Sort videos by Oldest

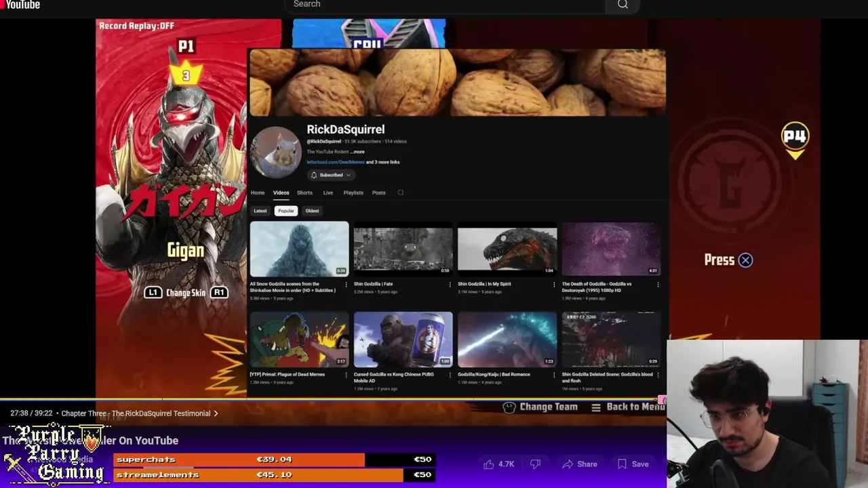312,211
